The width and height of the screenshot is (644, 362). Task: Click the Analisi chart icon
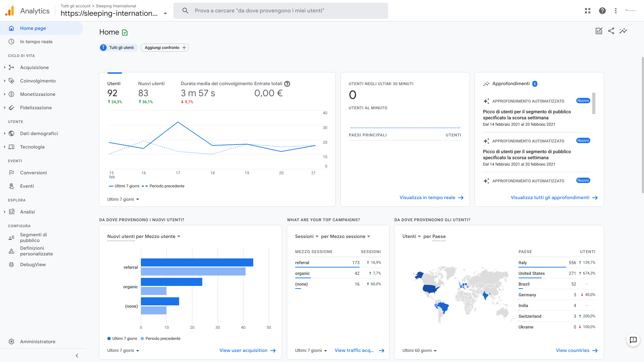[12, 212]
